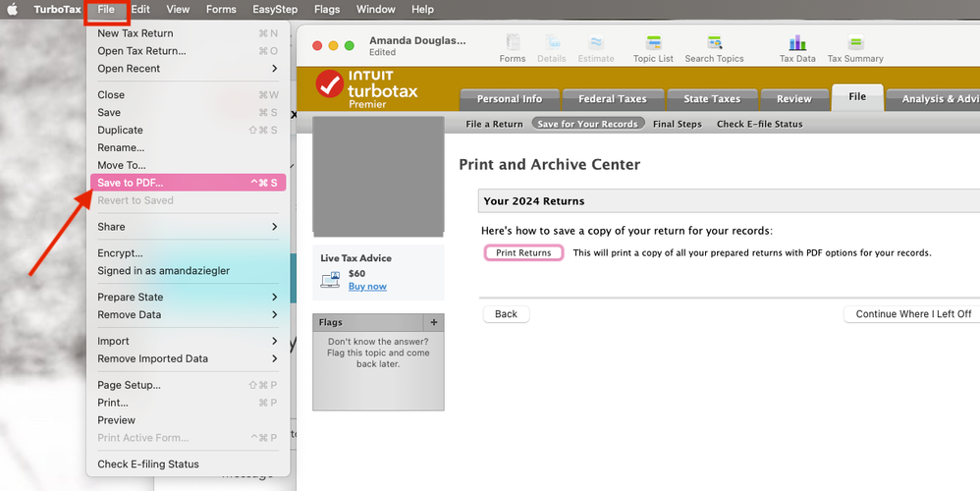The height and width of the screenshot is (491, 980).
Task: Open the Window menu
Action: [x=376, y=10]
